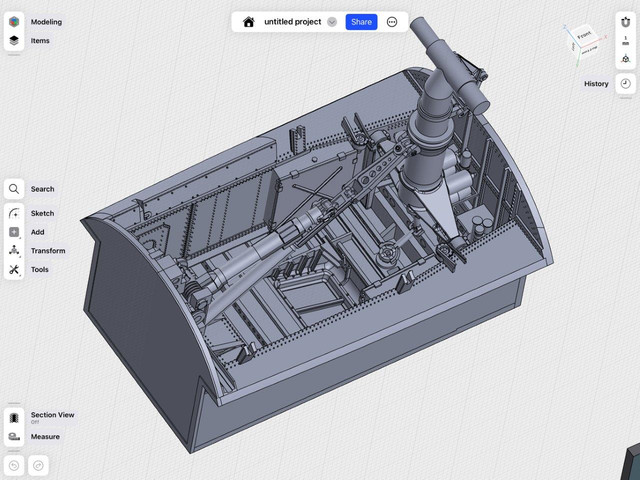
Task: Open the Tools wrench icon
Action: [x=14, y=270]
